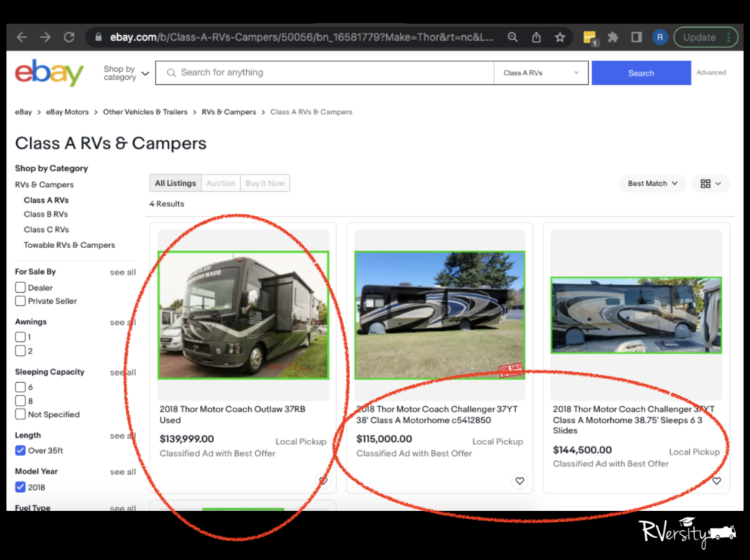This screenshot has width=750, height=560.
Task: Switch to the Auction tab
Action: pos(220,184)
